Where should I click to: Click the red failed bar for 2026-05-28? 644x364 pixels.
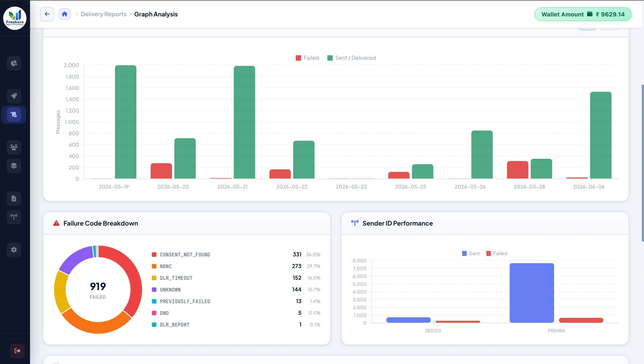[517, 170]
